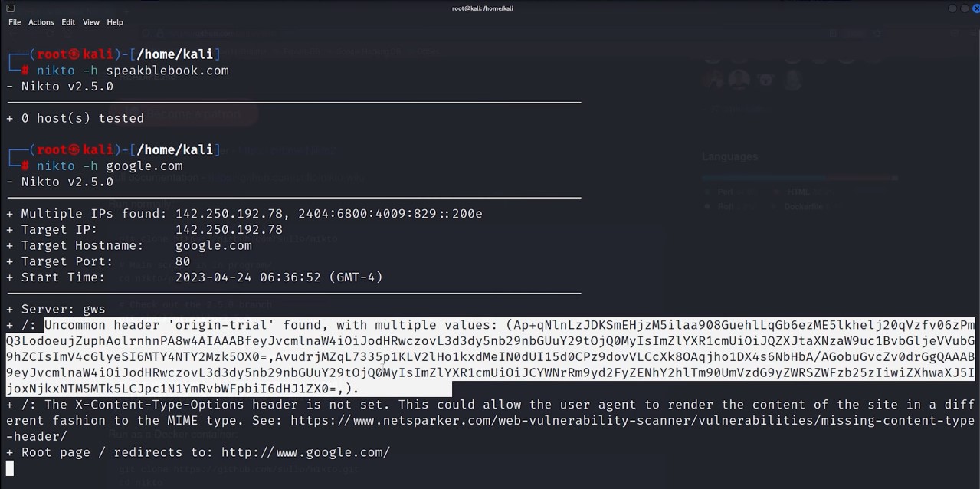Image resolution: width=980 pixels, height=489 pixels.
Task: Click the window title root@kali: /home/kali
Action: pos(482,8)
